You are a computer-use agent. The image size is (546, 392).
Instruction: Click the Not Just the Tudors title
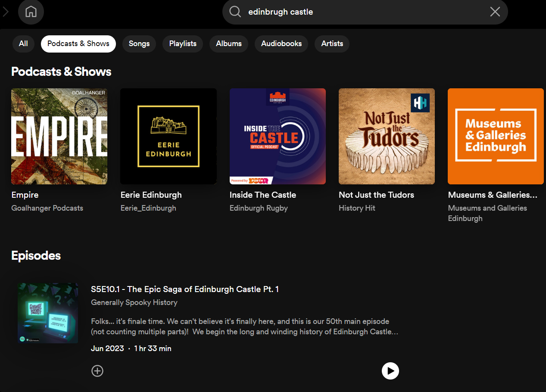[376, 195]
